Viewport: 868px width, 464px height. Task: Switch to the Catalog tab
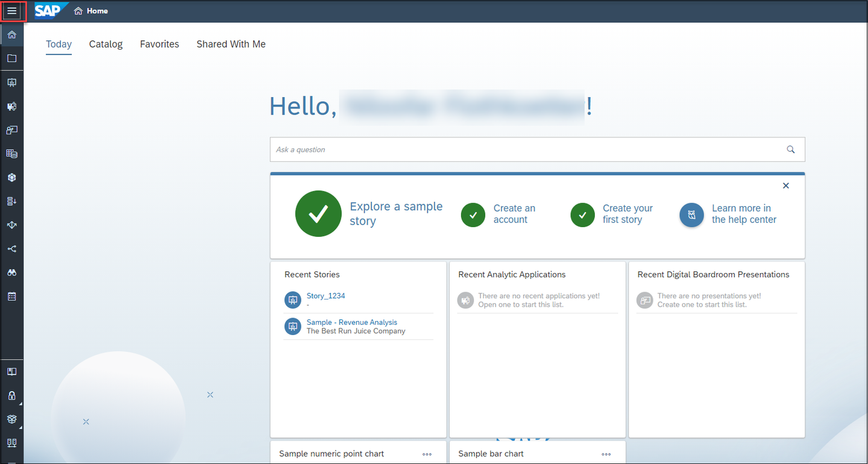coord(106,44)
